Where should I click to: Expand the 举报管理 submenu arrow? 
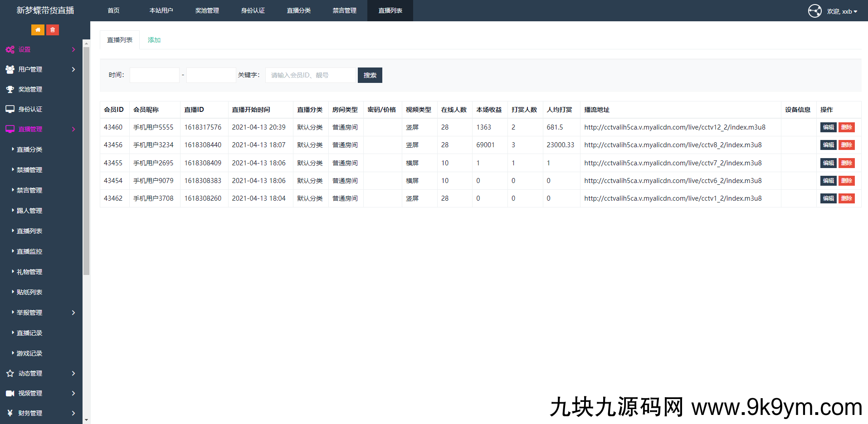tap(73, 313)
